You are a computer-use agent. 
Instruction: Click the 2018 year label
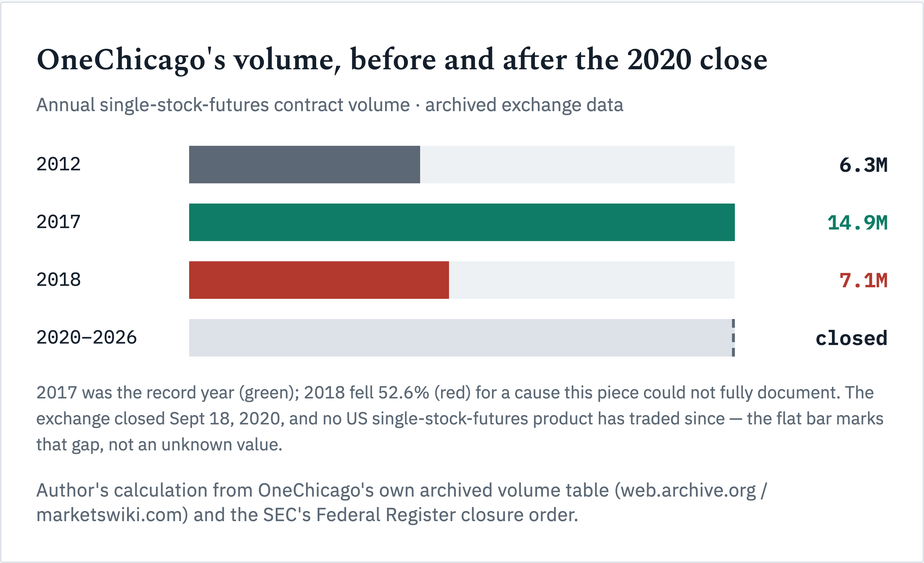[58, 280]
